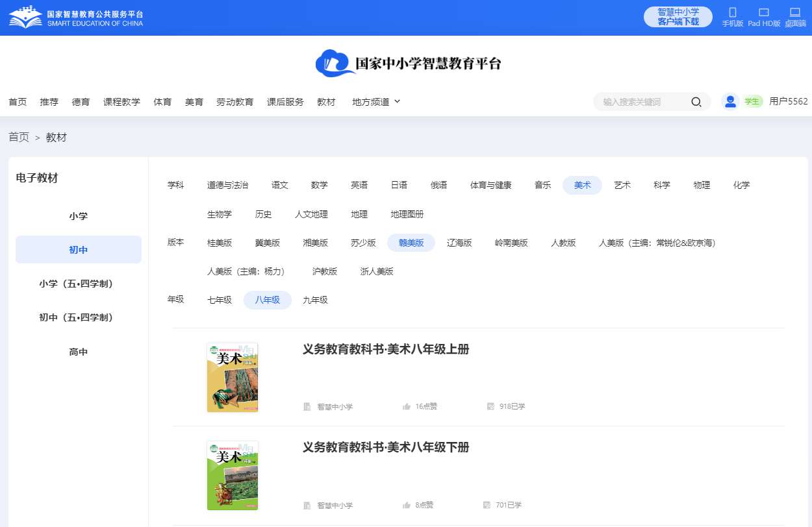The image size is (812, 527).
Task: Click like icon for 美术八年级上册
Action: pyautogui.click(x=407, y=407)
